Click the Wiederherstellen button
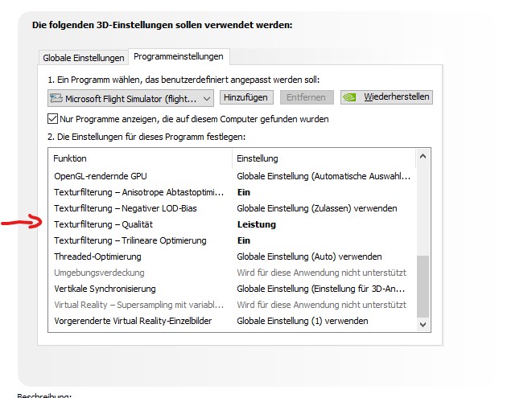 (386, 97)
